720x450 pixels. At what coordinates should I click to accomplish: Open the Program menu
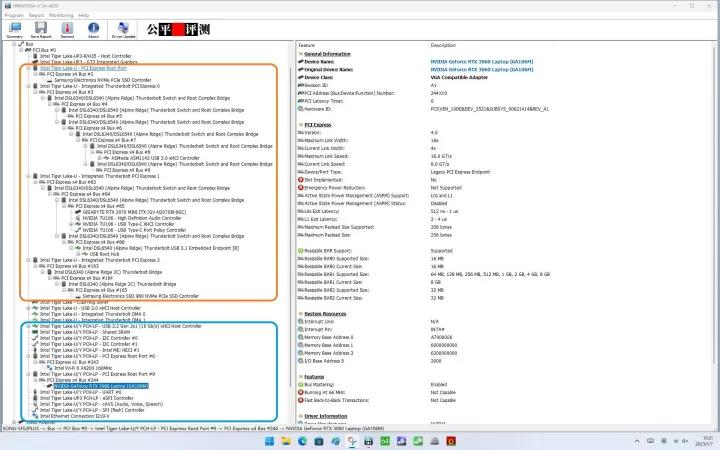click(x=14, y=16)
